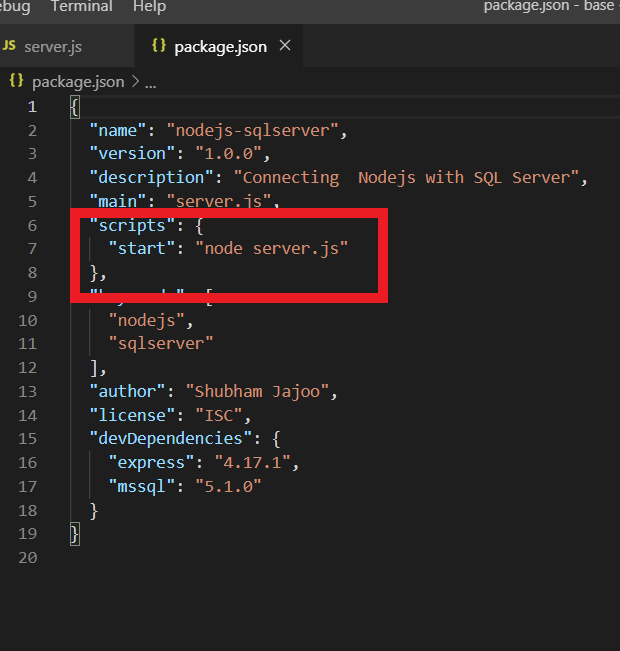Click the "Connecting Nodejs with SQL Server" string
The image size is (620, 651).
pos(406,178)
